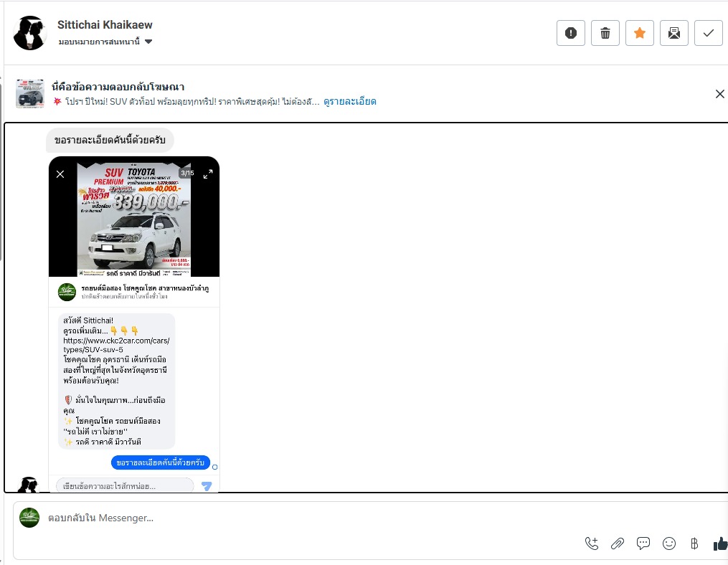This screenshot has height=565, width=728.
Task: Close the SUV image preview
Action: pyautogui.click(x=60, y=174)
